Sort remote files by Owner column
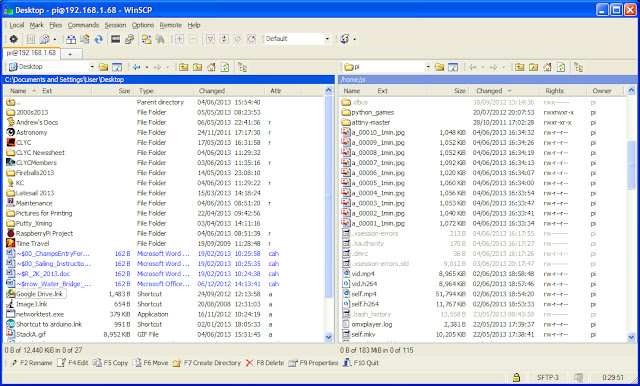 (x=606, y=91)
